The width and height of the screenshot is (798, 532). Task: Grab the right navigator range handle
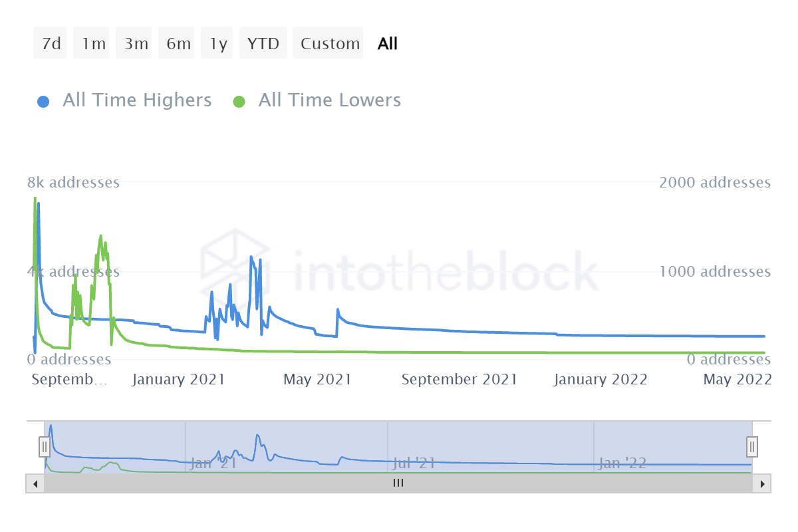752,446
